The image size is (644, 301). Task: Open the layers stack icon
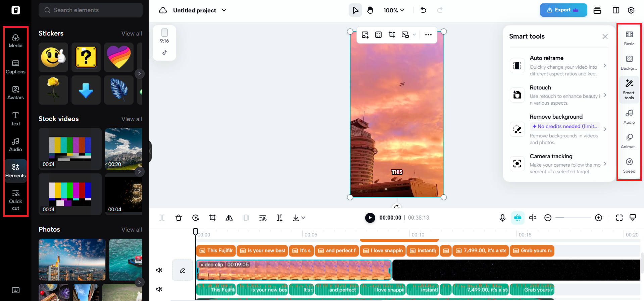(x=597, y=10)
